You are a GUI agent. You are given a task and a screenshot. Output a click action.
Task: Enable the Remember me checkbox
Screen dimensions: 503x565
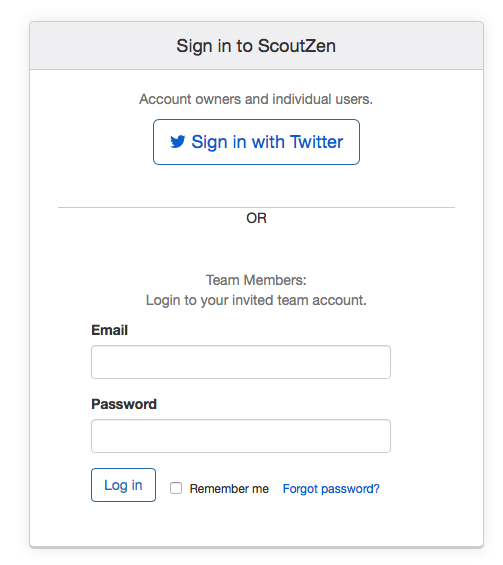pyautogui.click(x=176, y=488)
